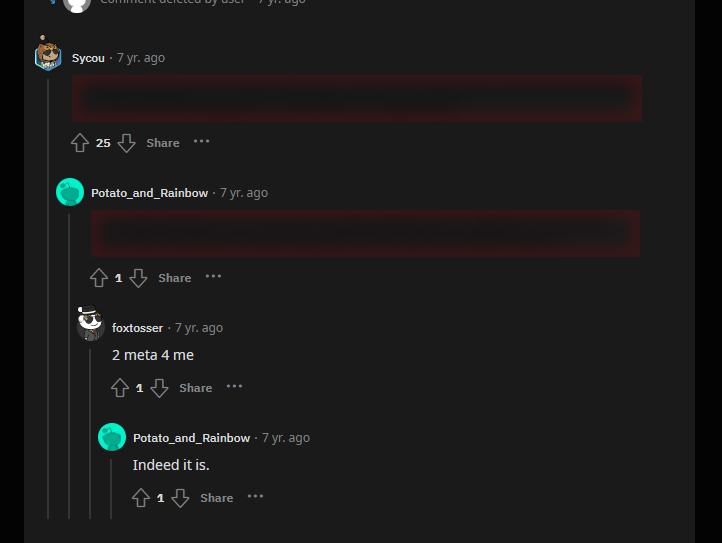Downvote Potato_and_Rainbow's spoiler comment
Image resolution: width=722 pixels, height=543 pixels.
point(138,278)
